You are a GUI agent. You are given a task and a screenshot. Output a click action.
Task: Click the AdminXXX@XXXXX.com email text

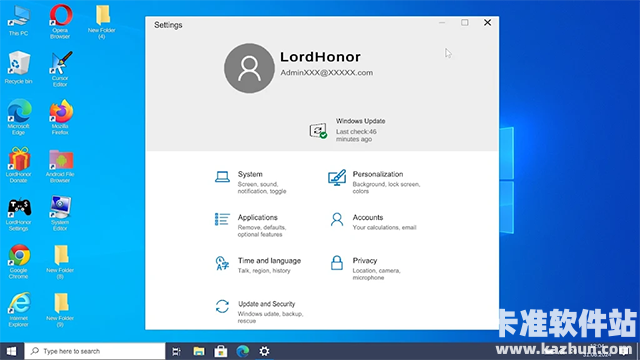[x=327, y=73]
